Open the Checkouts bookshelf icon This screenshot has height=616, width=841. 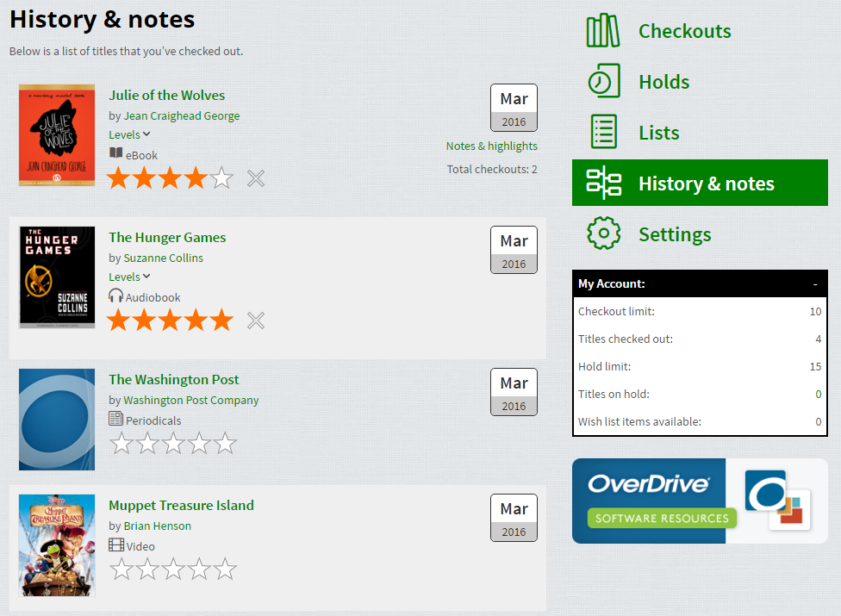click(603, 30)
